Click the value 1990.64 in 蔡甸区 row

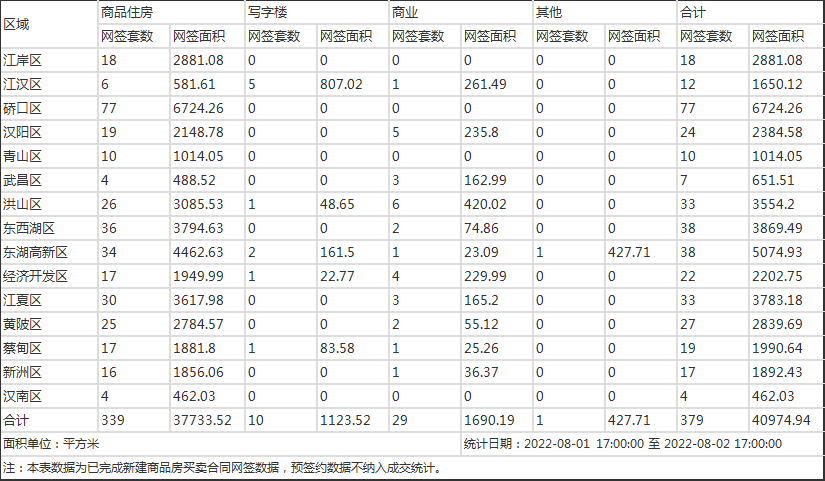(777, 348)
